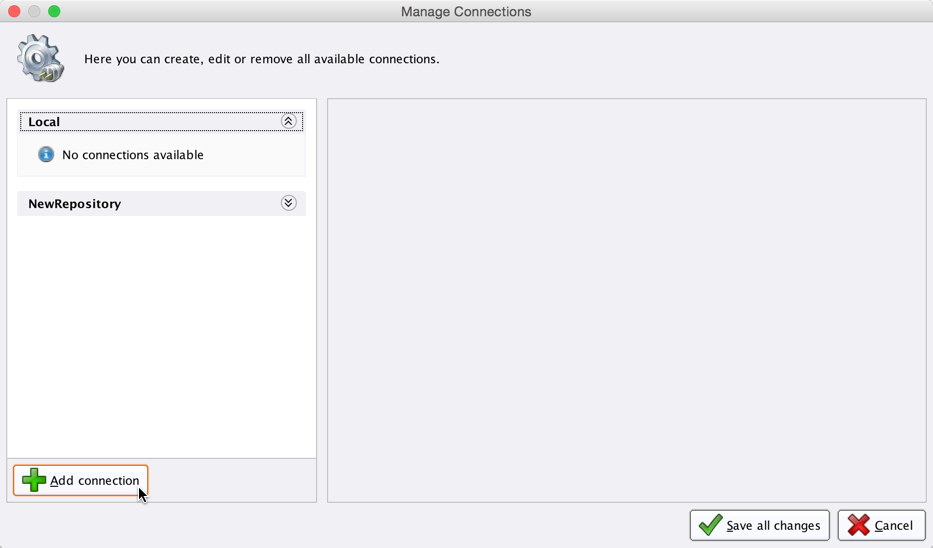Select the NewRepository header label
Viewport: 933px width, 548px height.
[75, 204]
